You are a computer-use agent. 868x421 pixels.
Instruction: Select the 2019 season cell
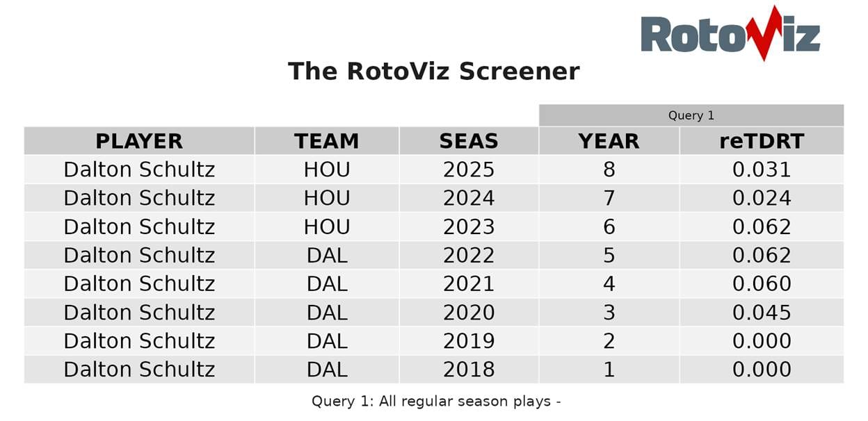click(469, 341)
